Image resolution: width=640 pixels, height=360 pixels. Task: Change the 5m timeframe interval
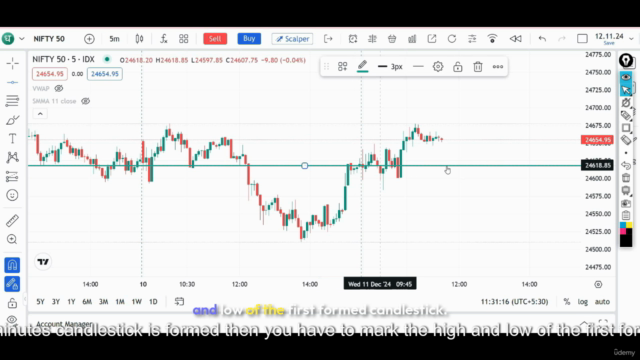[114, 39]
